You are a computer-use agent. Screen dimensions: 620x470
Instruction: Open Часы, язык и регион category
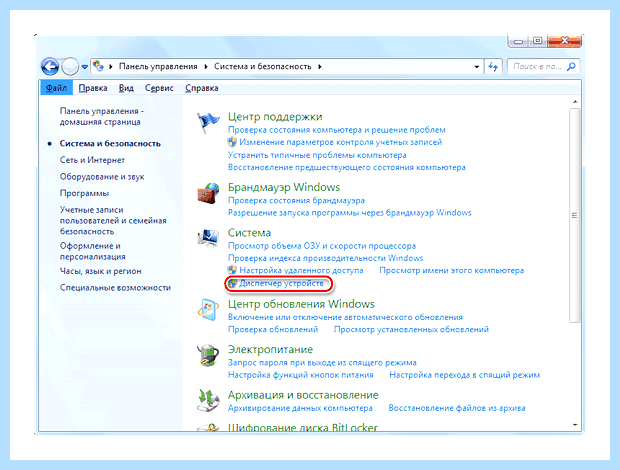point(100,271)
